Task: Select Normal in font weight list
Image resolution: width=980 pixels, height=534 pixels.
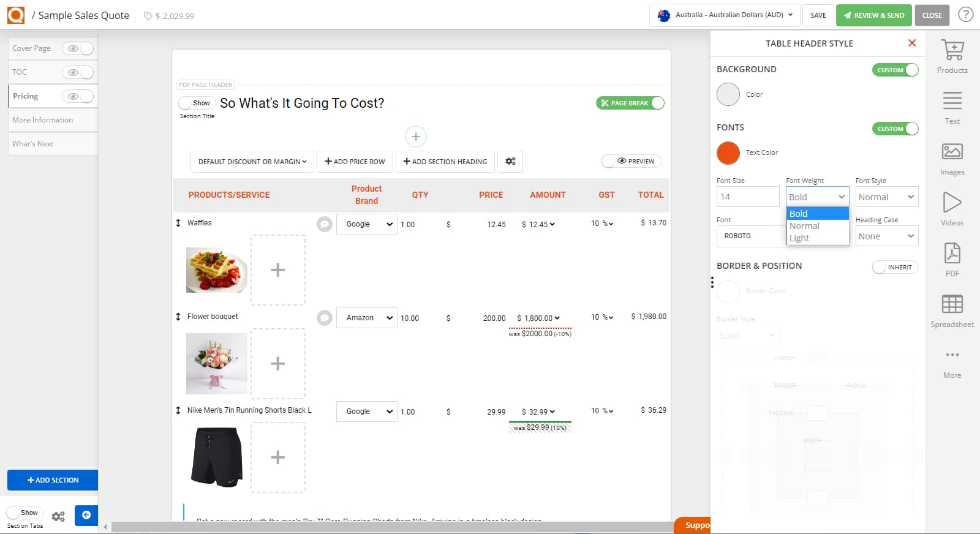Action: coord(817,225)
